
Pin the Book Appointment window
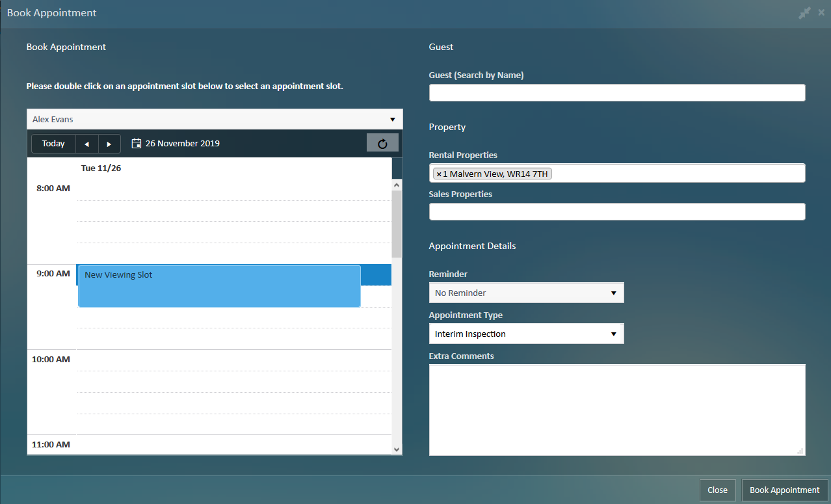804,13
